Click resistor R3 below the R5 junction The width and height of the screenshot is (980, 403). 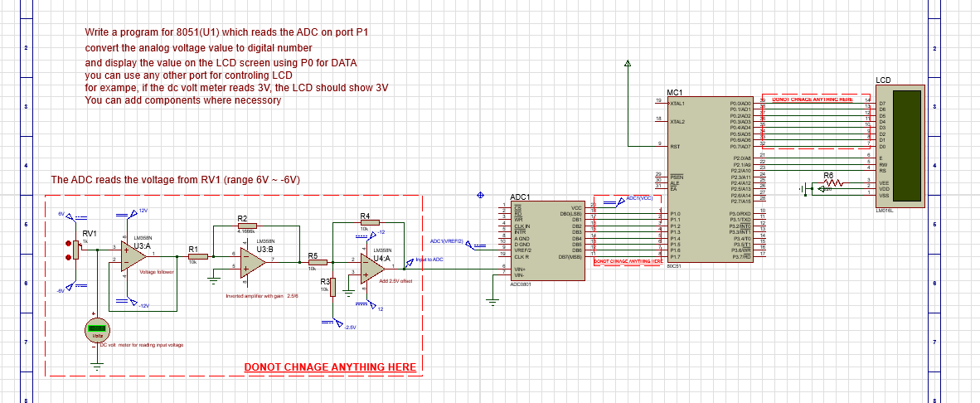(x=332, y=287)
